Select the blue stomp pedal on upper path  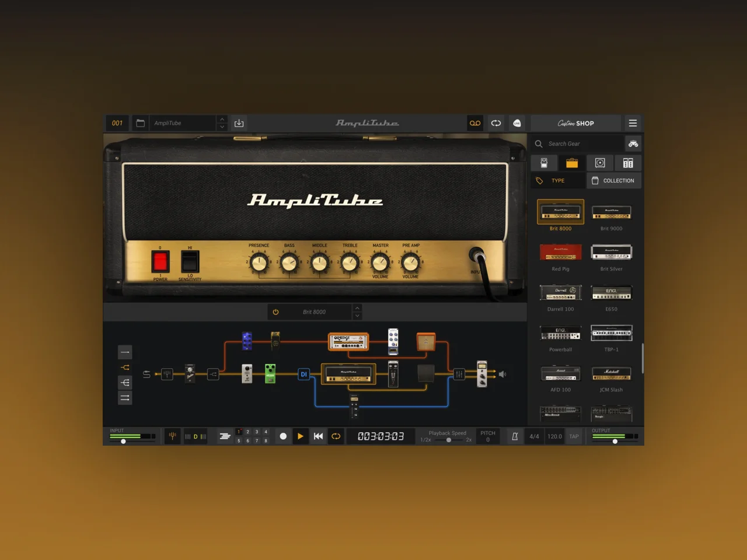247,341
